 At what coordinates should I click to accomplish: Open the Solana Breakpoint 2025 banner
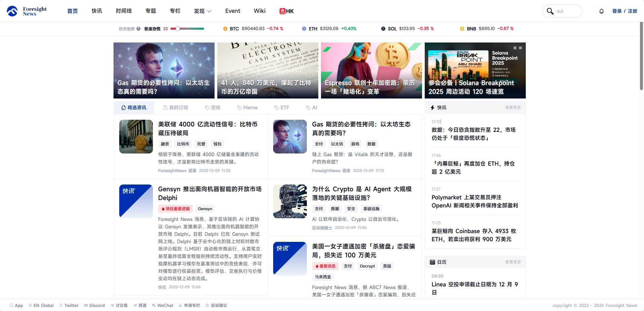click(x=475, y=70)
